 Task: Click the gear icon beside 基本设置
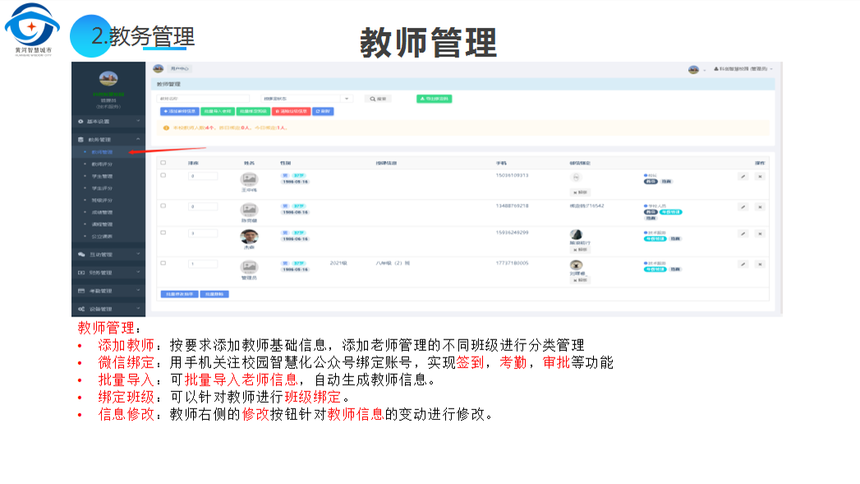pos(81,121)
